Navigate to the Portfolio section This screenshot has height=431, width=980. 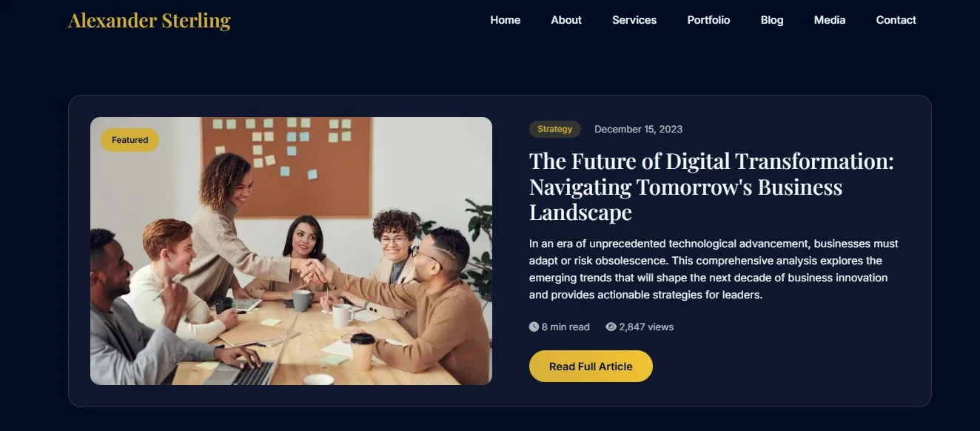pyautogui.click(x=708, y=20)
